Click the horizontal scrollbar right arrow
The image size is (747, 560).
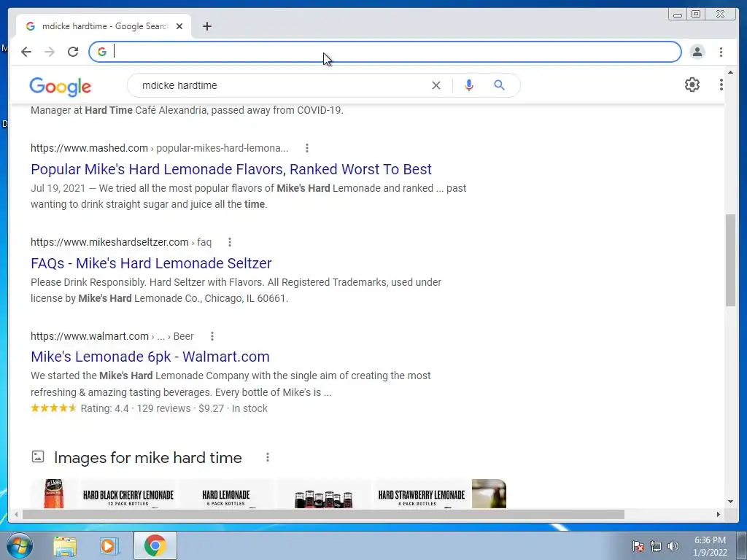[x=719, y=514]
